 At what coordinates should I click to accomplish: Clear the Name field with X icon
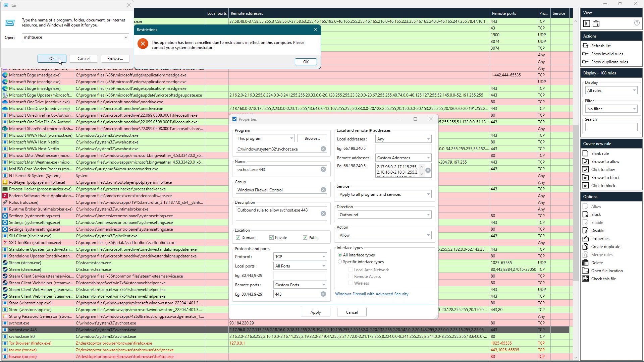coord(323,169)
